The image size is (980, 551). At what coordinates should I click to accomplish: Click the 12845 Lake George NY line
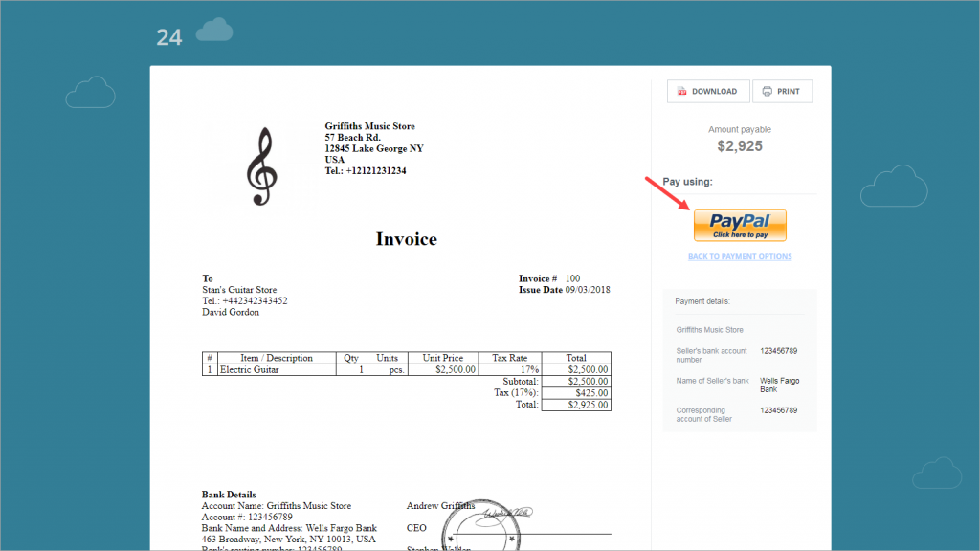[x=374, y=148]
